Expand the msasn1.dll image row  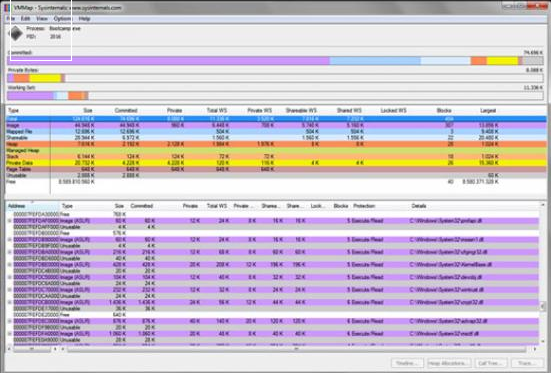10,239
